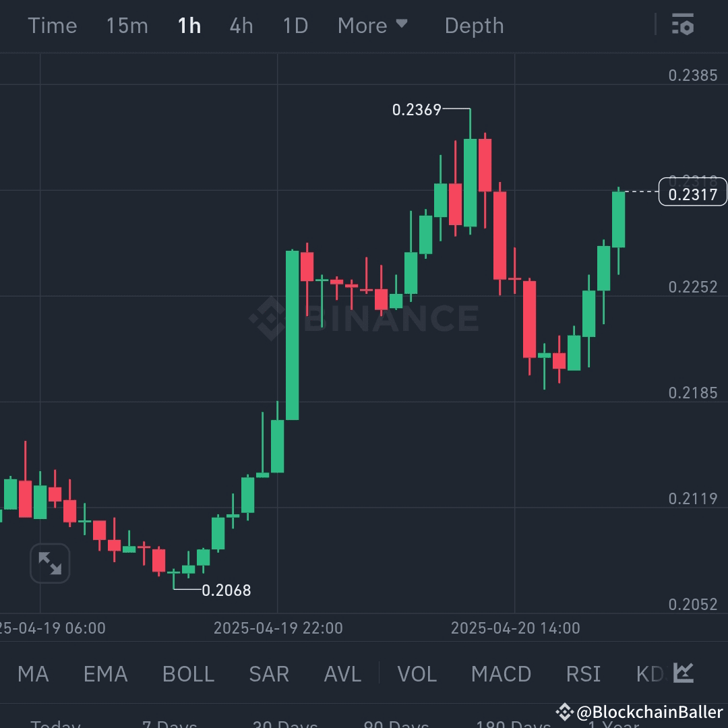Switch to the Depth tab
The height and width of the screenshot is (728, 728).
coord(474,25)
